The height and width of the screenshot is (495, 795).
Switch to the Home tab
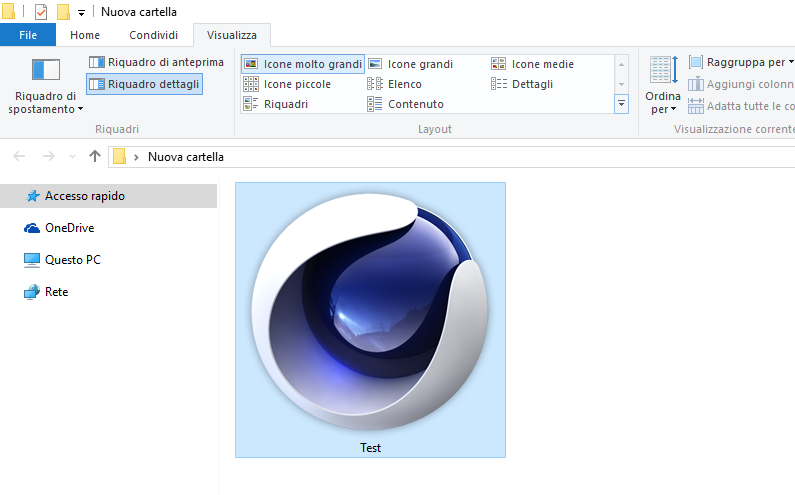(85, 35)
